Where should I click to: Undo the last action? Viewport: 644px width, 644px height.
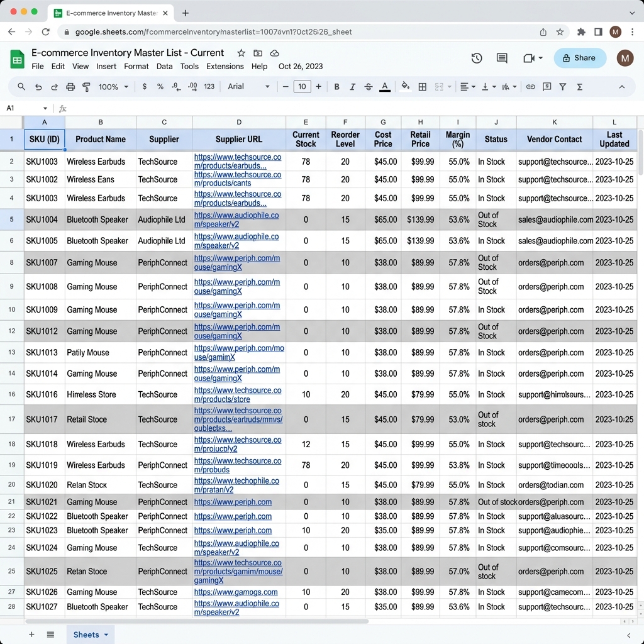[x=38, y=87]
